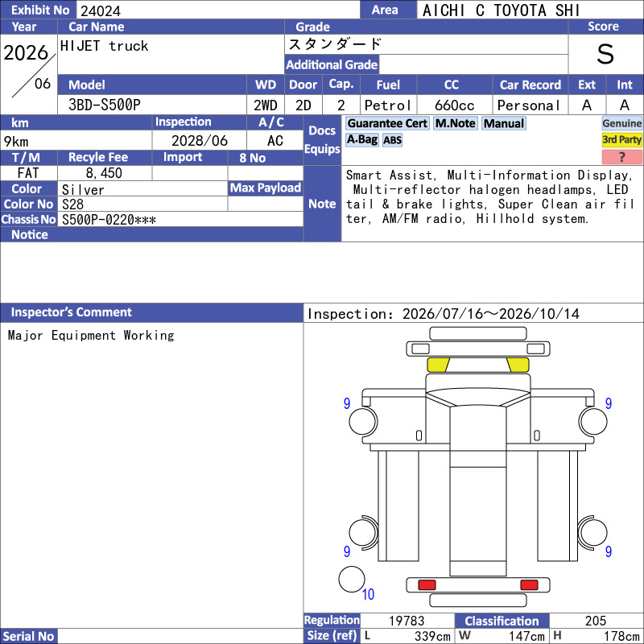644x644 pixels.
Task: Click the pink question mark tag
Action: click(621, 157)
